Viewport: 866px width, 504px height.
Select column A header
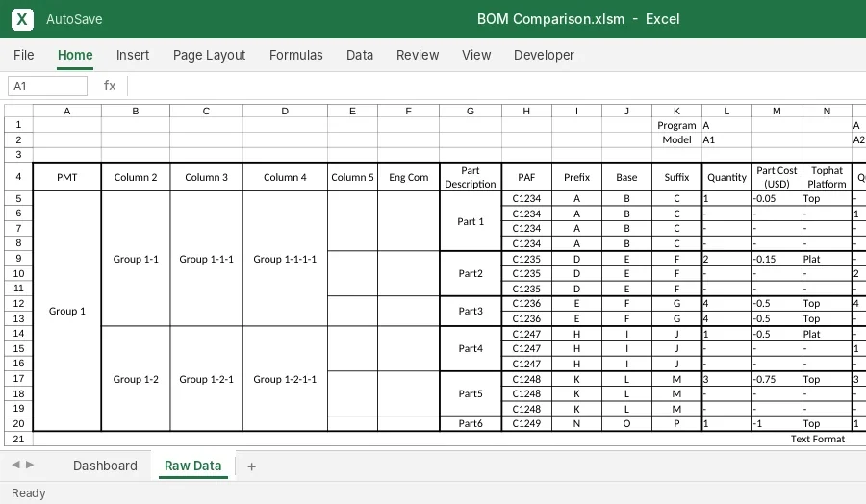tap(66, 111)
